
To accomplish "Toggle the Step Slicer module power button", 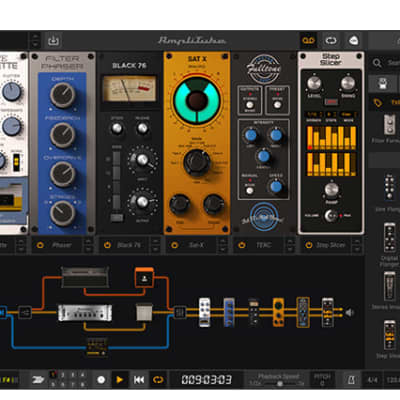I will (x=309, y=245).
